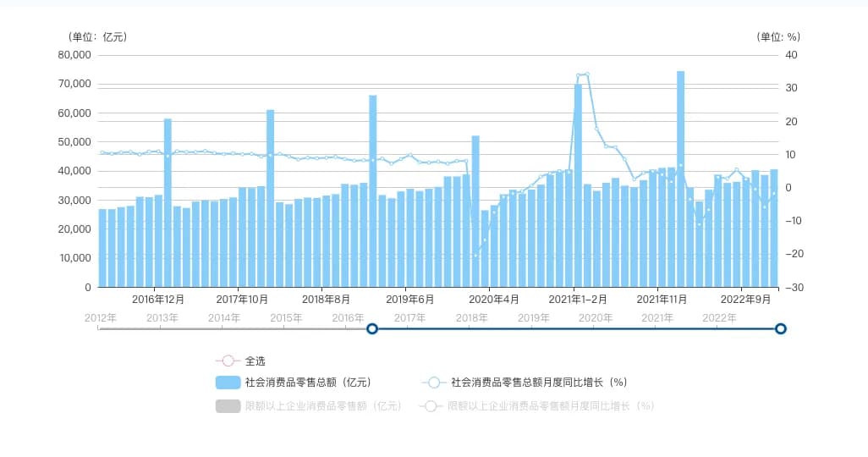
Task: Select 2014年 on the timeline
Action: 224,318
